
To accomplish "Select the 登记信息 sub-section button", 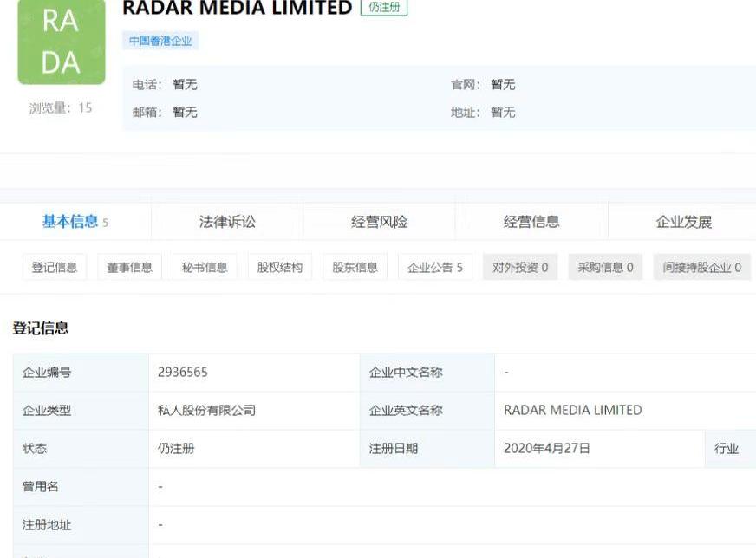I will pos(55,268).
